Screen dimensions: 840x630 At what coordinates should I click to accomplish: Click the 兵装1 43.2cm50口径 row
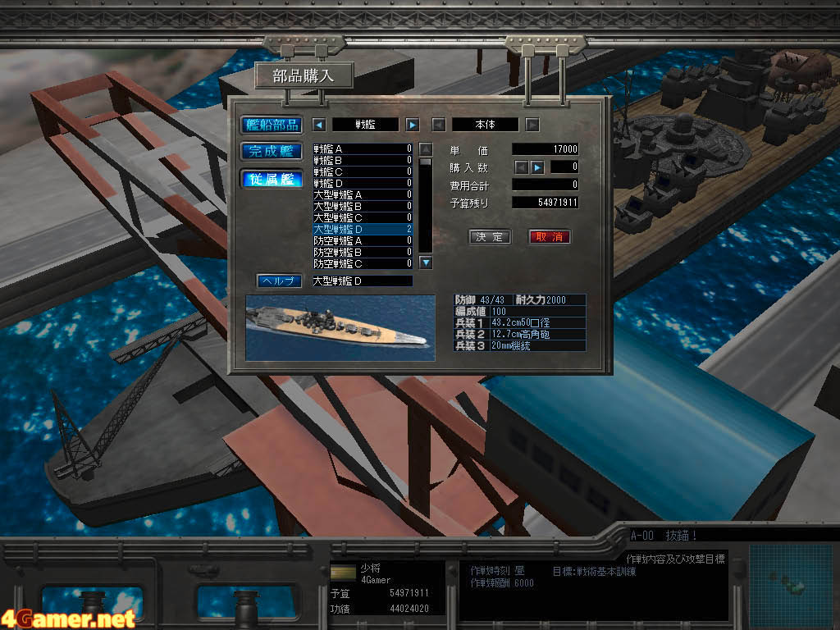tap(519, 322)
